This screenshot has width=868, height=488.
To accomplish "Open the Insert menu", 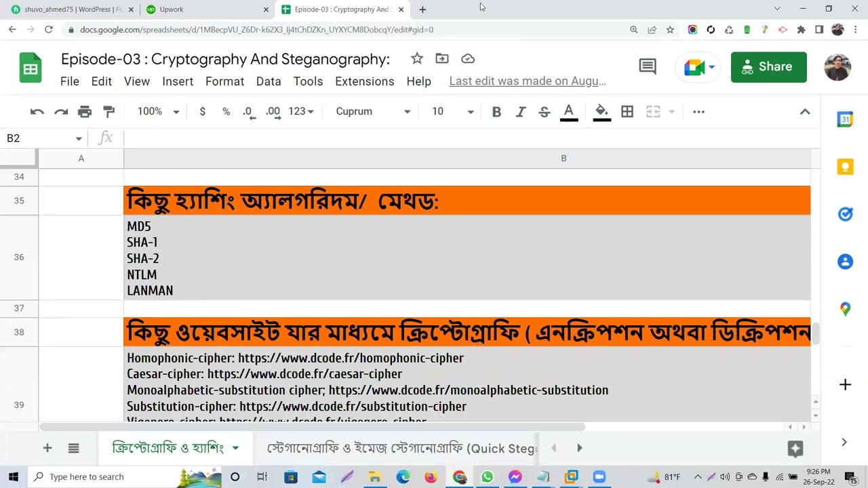I will click(x=178, y=81).
